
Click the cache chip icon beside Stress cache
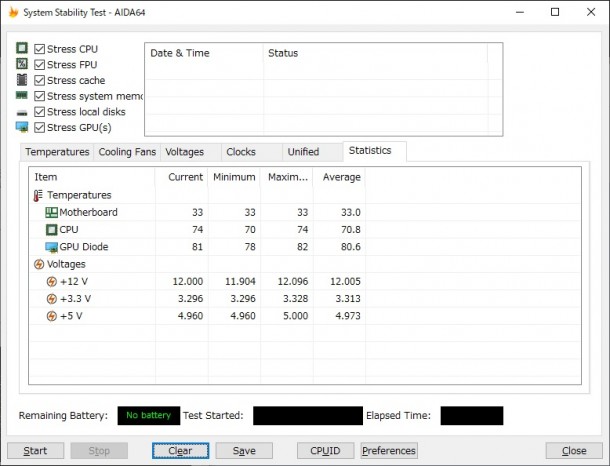(x=22, y=80)
